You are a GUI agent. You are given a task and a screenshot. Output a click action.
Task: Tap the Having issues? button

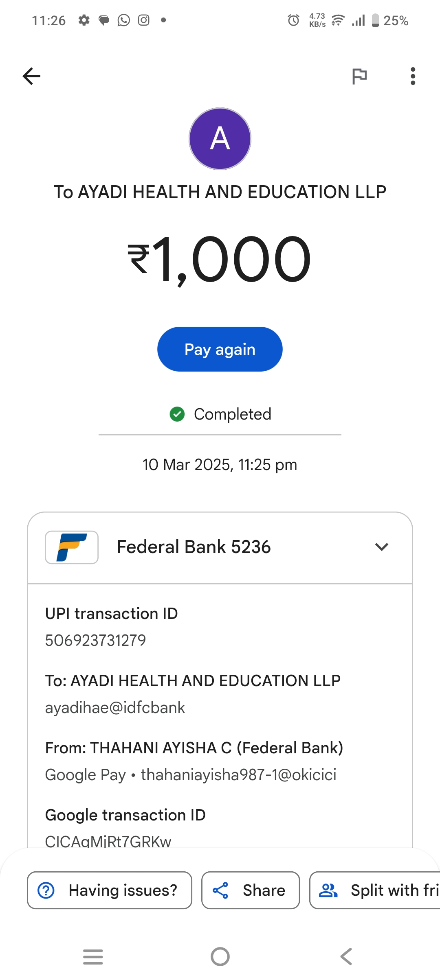tap(110, 890)
